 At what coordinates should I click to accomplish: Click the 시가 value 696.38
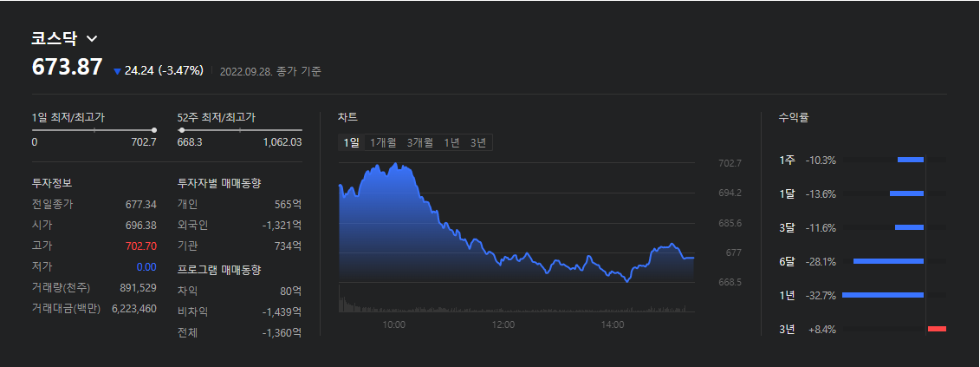pos(140,225)
